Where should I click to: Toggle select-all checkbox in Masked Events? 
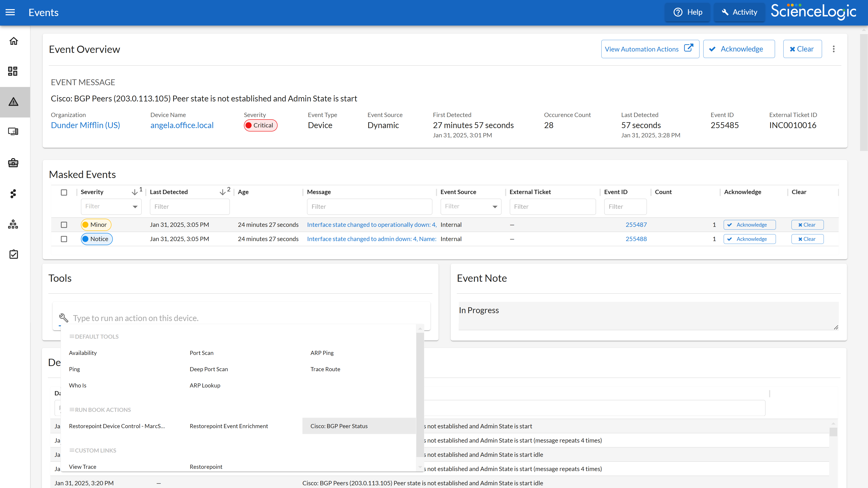[x=64, y=192]
